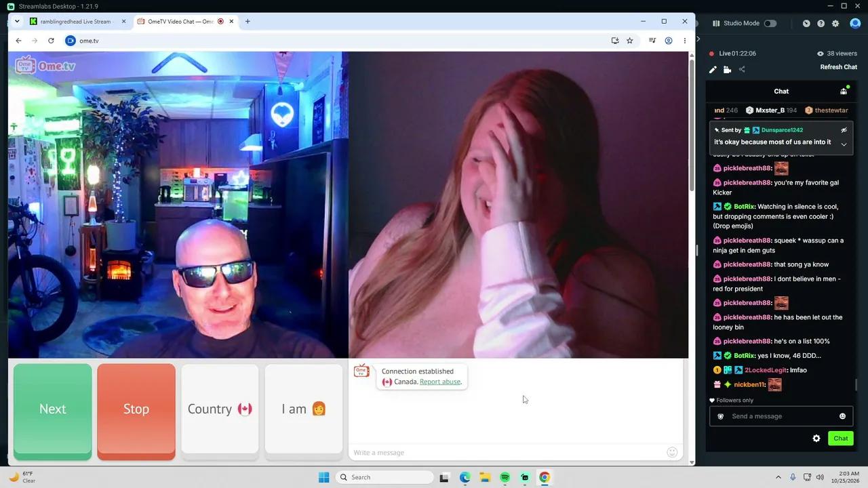Toggle Studio Mode switch in Streamlabs

(770, 23)
